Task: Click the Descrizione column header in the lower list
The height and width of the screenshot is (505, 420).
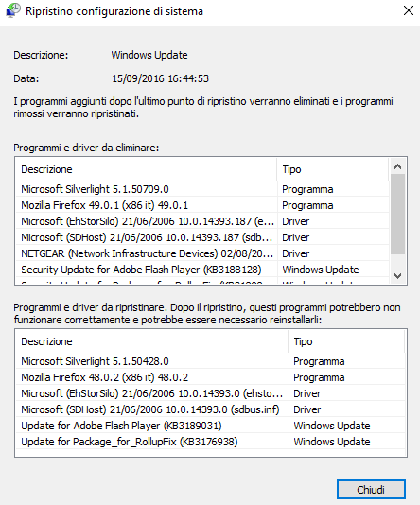Action: (x=152, y=341)
